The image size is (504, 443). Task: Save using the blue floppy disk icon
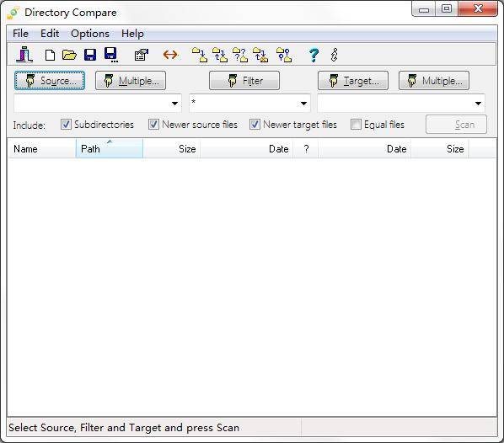coord(90,55)
